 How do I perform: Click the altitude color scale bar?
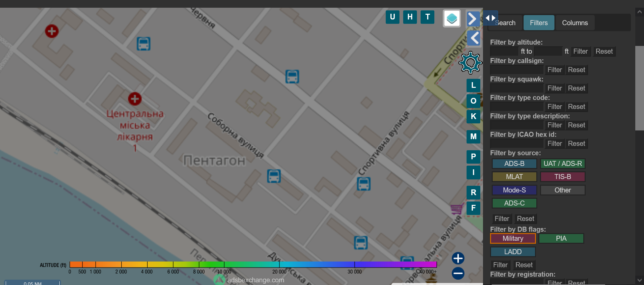pyautogui.click(x=253, y=264)
